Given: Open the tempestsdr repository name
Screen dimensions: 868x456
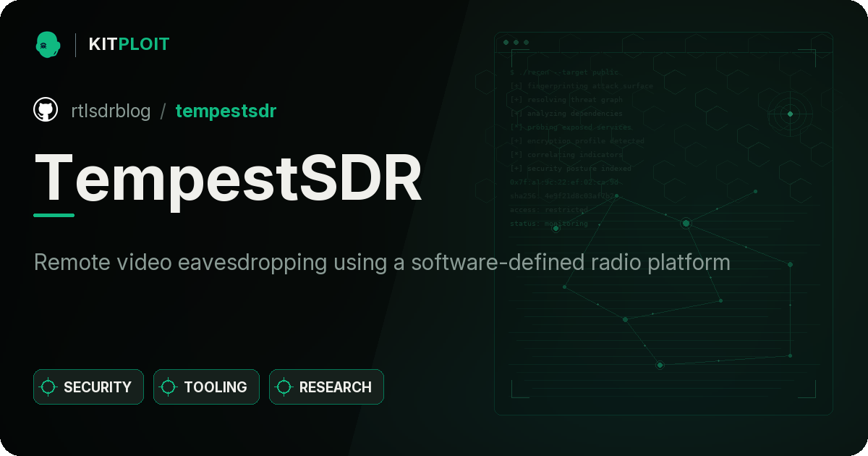Looking at the screenshot, I should (226, 111).
